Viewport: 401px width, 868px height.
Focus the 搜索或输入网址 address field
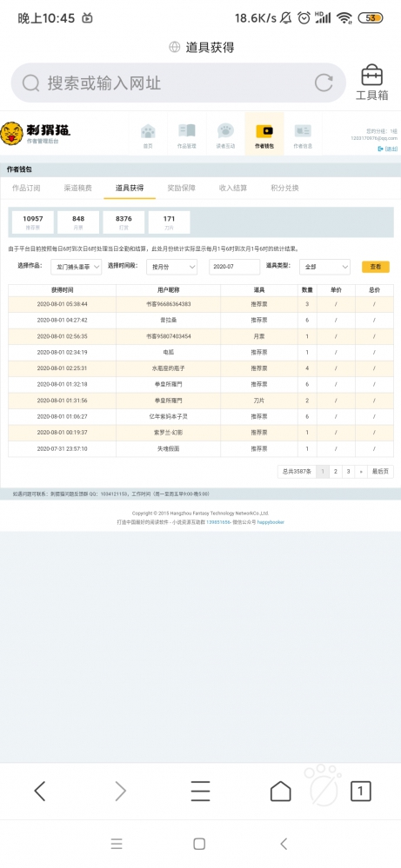tap(177, 83)
